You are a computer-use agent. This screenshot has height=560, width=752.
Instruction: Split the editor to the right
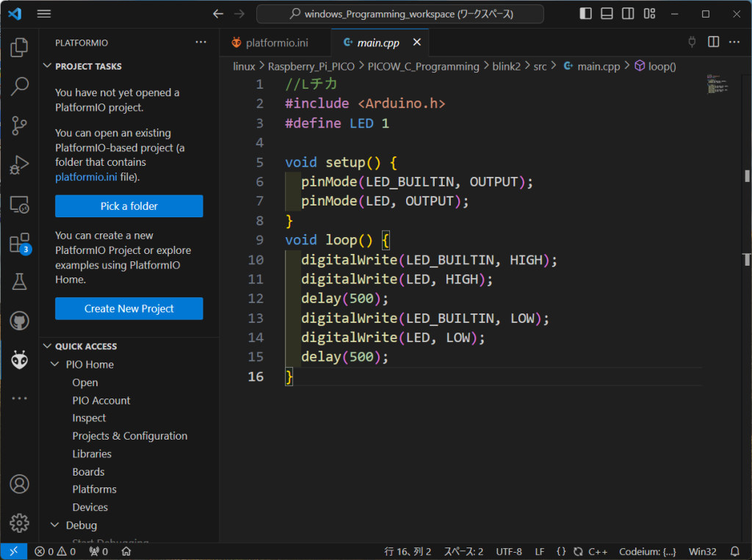click(x=713, y=42)
